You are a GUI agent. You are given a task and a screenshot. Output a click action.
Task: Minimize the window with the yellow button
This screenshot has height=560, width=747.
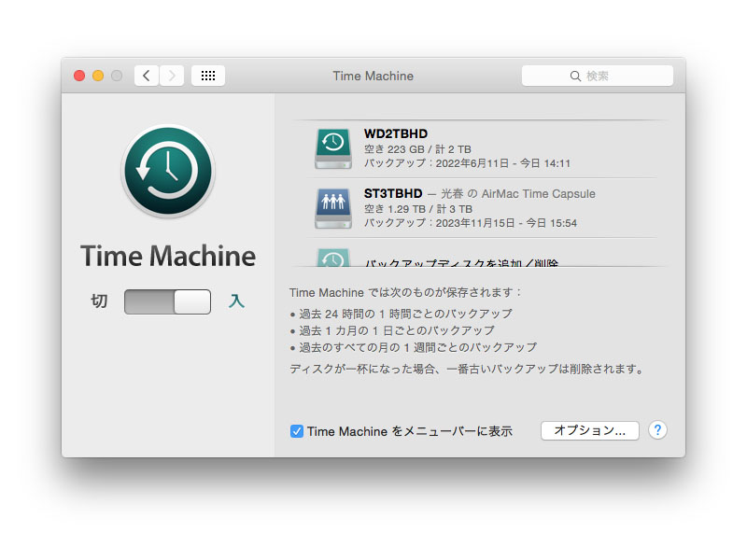click(x=98, y=76)
